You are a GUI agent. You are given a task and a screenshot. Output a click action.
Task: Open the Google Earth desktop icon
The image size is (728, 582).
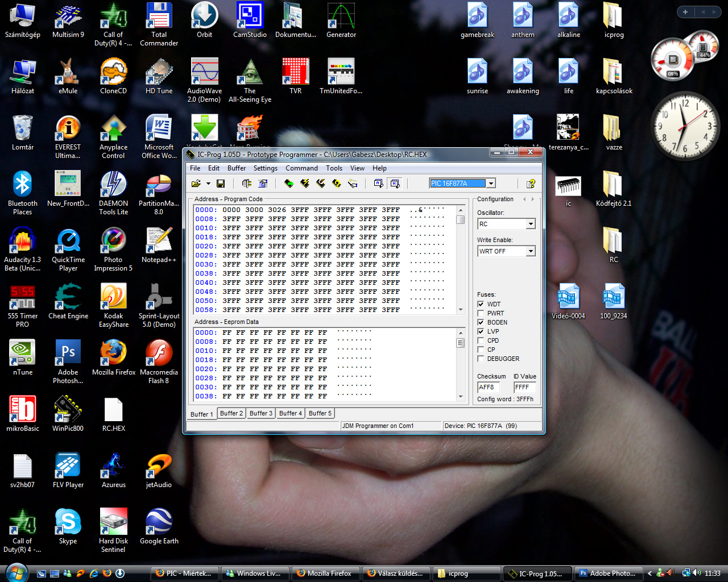159,527
